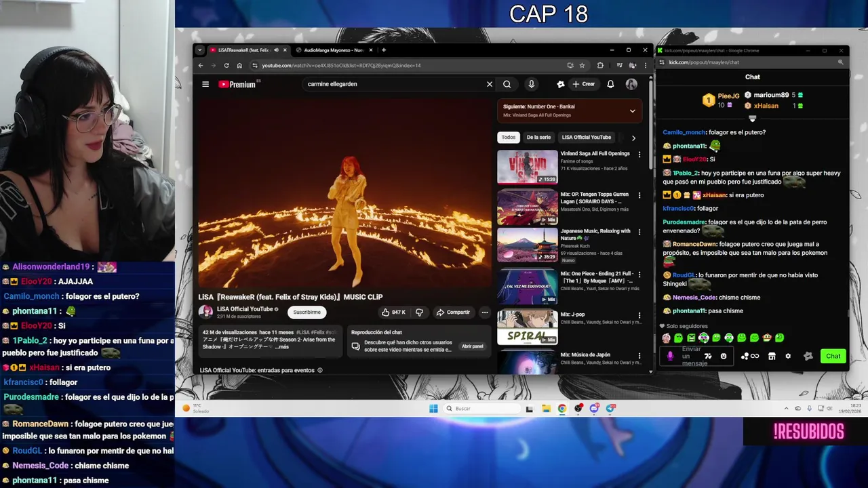Bookmark this page with the star
Viewport: 868px width, 488px height.
pos(582,66)
